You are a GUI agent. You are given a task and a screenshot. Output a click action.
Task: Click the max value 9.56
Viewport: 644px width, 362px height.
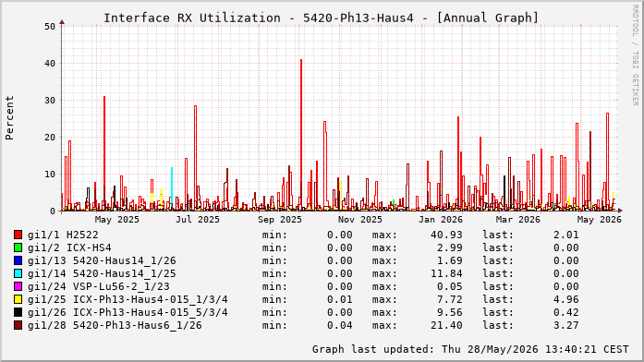450,312
